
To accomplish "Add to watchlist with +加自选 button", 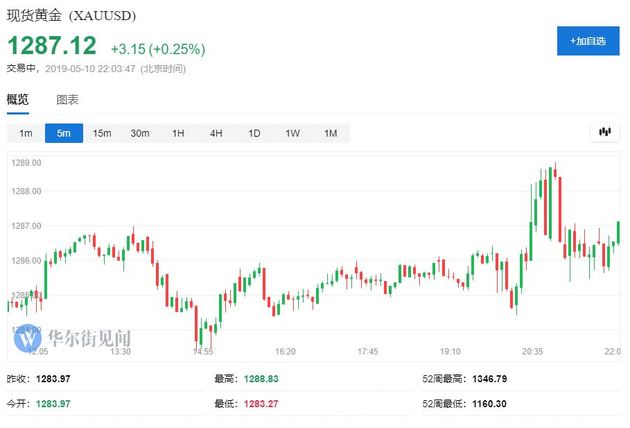I will point(588,41).
